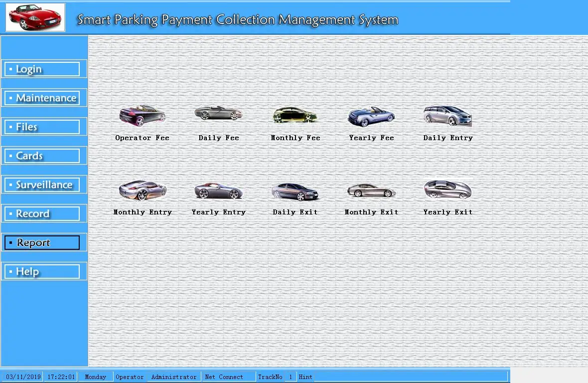This screenshot has height=383, width=588.
Task: Click the red sports car logo
Action: [x=35, y=16]
